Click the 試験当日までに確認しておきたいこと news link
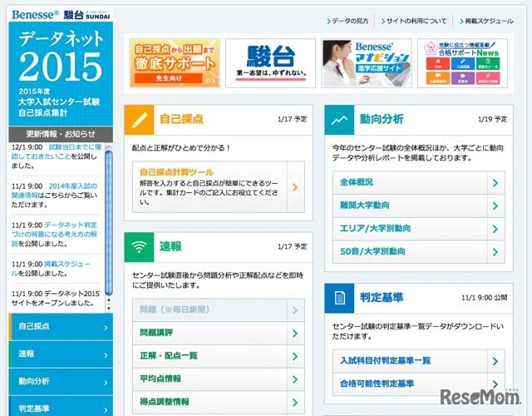This screenshot has height=416, width=532. [57, 151]
